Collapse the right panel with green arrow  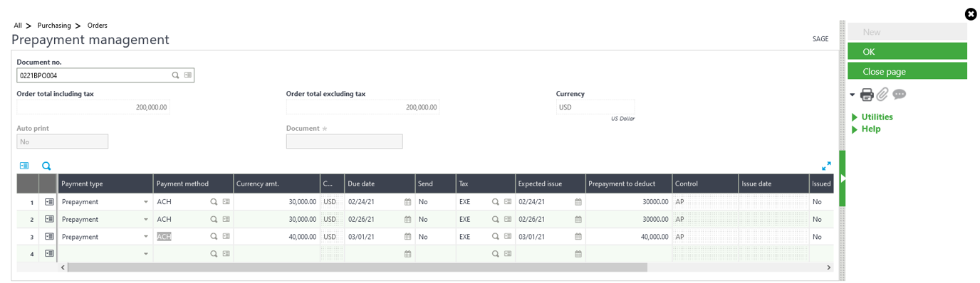843,178
